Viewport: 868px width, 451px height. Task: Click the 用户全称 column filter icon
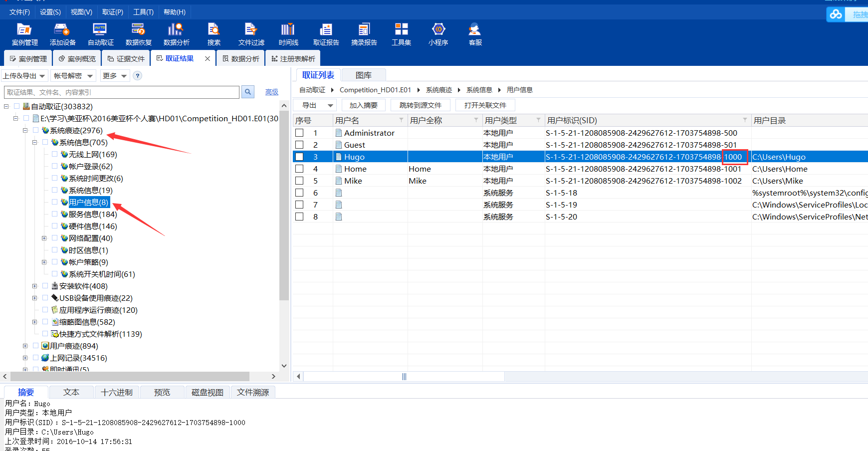pos(476,120)
